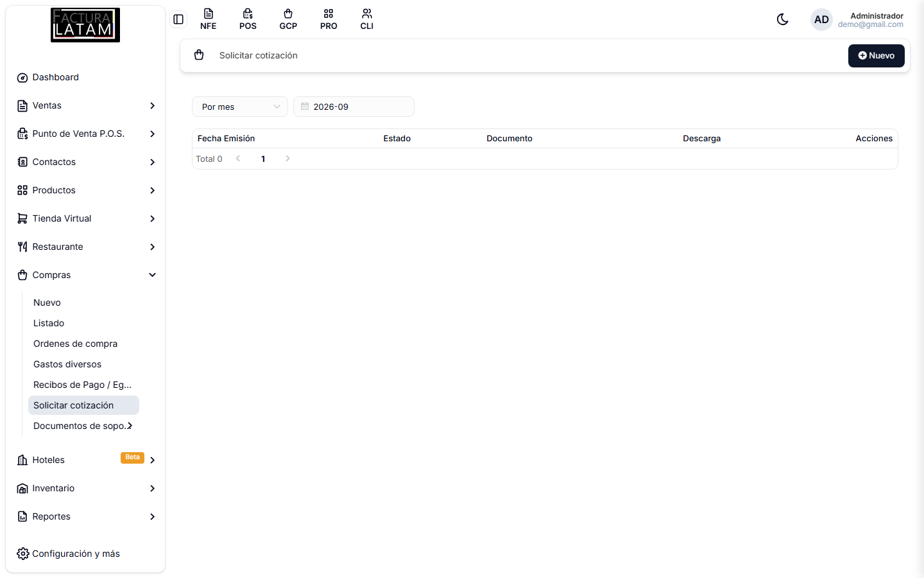Viewport: 924px width, 578px height.
Task: Select the active Solicitar cotización item
Action: (x=83, y=405)
